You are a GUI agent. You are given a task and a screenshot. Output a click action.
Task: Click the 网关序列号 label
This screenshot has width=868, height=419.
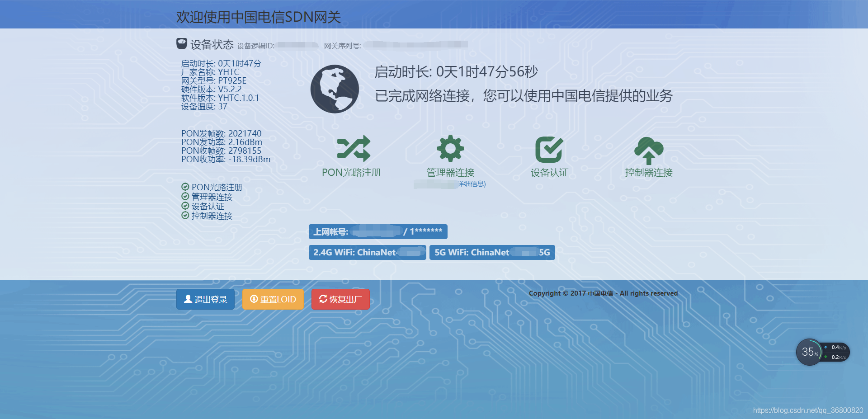pyautogui.click(x=343, y=46)
